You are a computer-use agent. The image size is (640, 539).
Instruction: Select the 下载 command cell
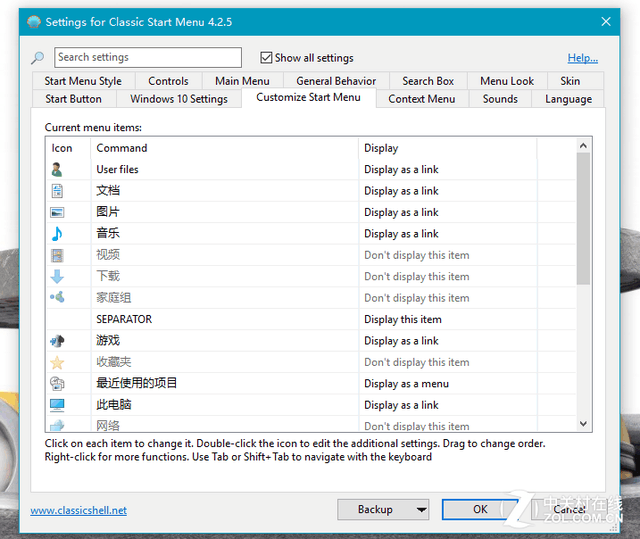pyautogui.click(x=224, y=276)
